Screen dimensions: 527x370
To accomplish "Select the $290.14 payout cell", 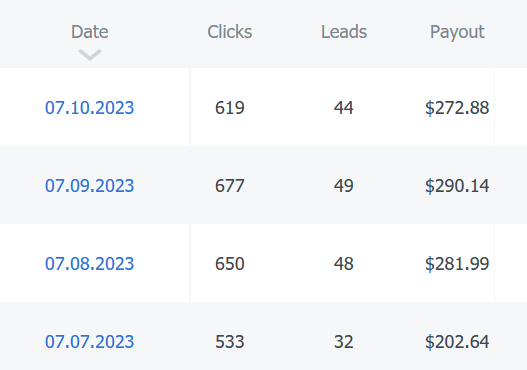I will (457, 186).
